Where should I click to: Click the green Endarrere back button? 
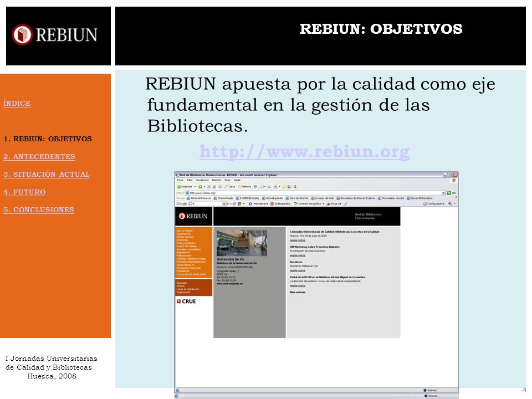pyautogui.click(x=185, y=187)
